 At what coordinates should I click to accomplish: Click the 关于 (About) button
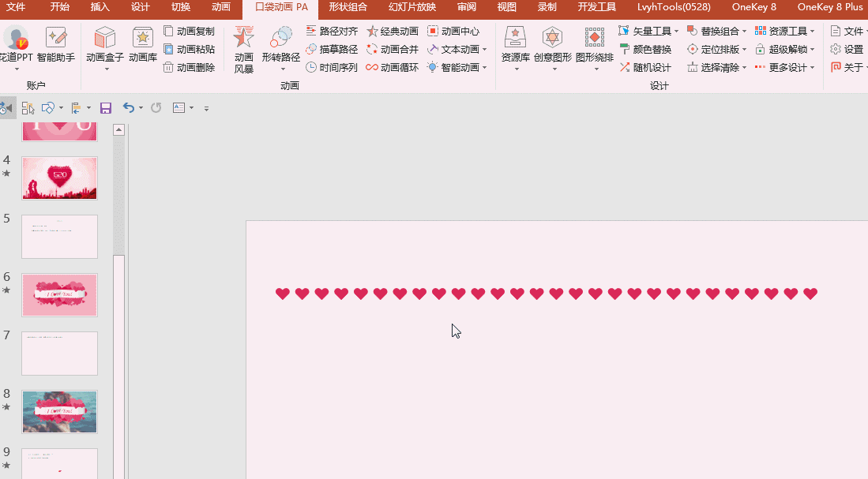pos(853,68)
